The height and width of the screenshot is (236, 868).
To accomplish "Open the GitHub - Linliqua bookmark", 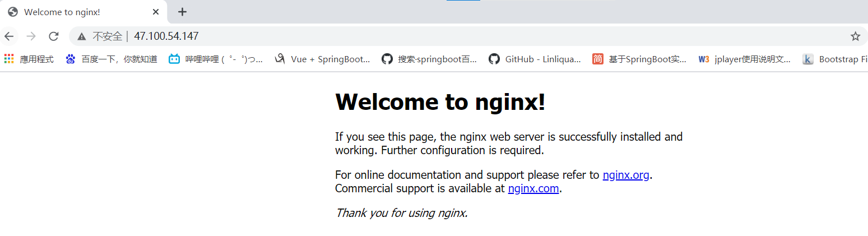I will [x=535, y=59].
